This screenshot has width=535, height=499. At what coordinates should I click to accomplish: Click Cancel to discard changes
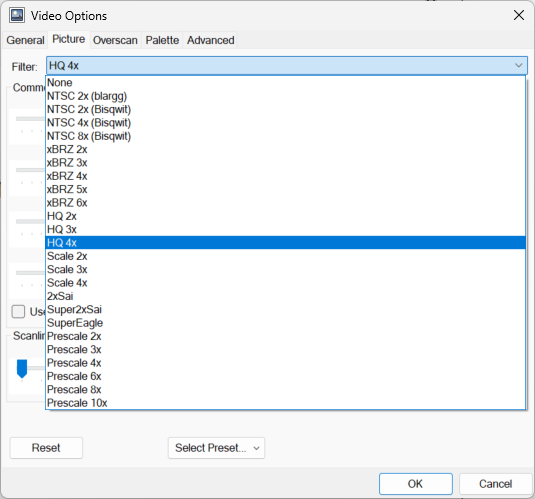(495, 484)
